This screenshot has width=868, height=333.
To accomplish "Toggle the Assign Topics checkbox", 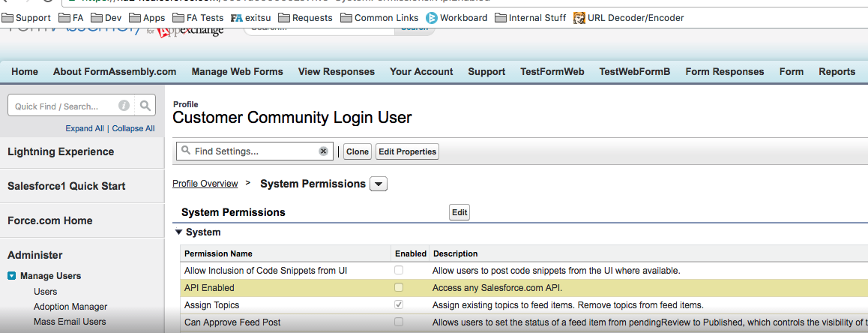I will (x=399, y=304).
